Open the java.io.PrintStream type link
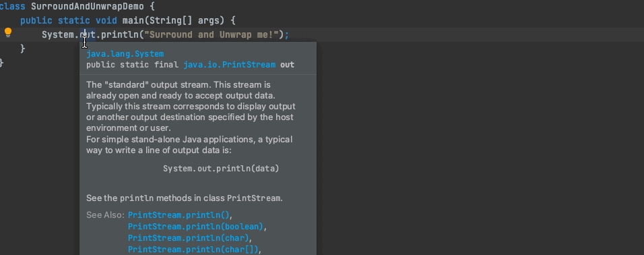Viewport: 644px width, 255px height. [229, 65]
